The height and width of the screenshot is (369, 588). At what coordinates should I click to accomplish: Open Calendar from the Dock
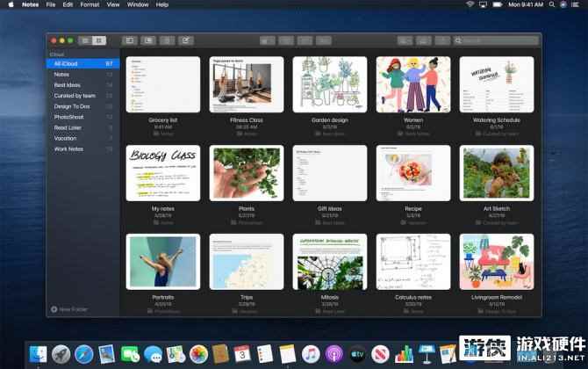(242, 354)
